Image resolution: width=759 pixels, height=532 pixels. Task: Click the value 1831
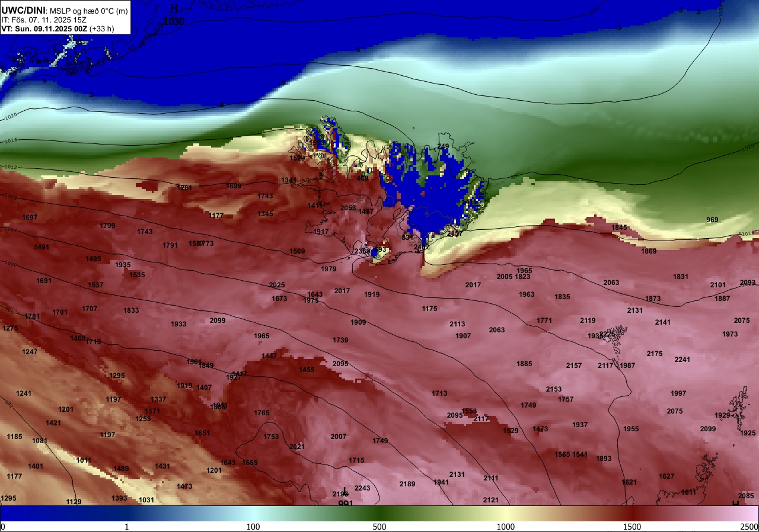[x=681, y=277]
